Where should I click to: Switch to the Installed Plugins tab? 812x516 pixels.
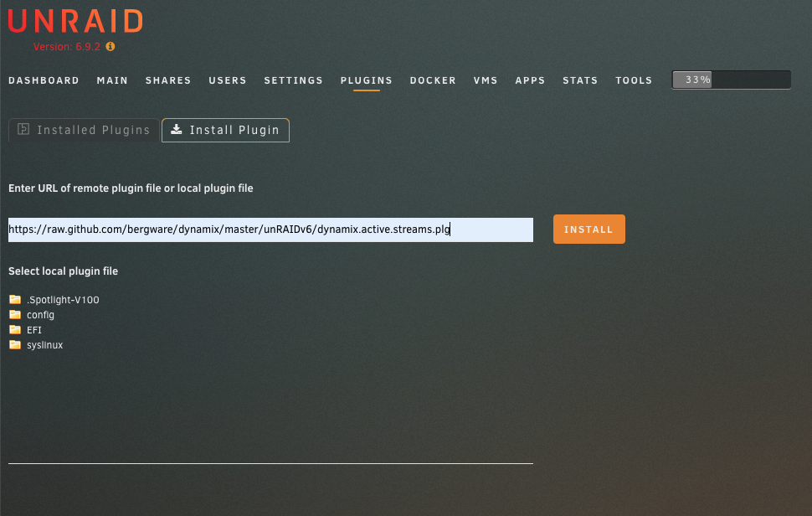[x=84, y=130]
